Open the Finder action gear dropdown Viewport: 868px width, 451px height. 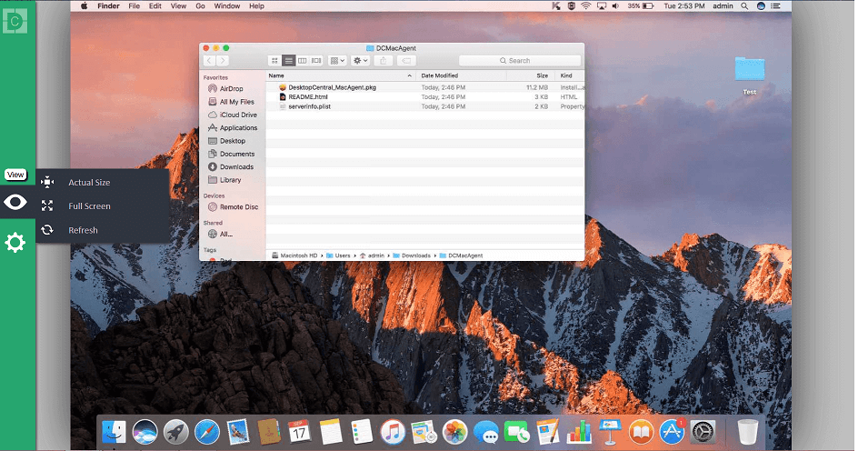(361, 61)
